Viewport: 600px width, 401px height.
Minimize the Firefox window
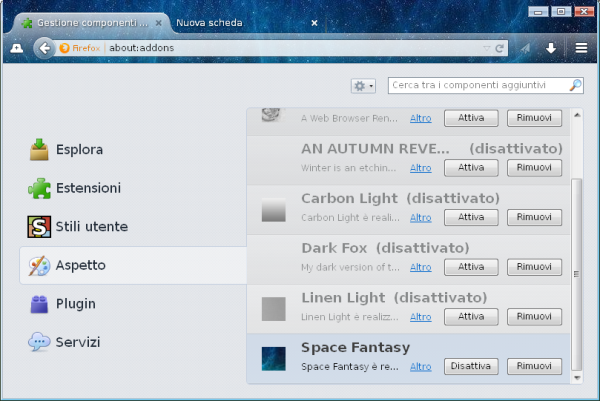[x=538, y=12]
